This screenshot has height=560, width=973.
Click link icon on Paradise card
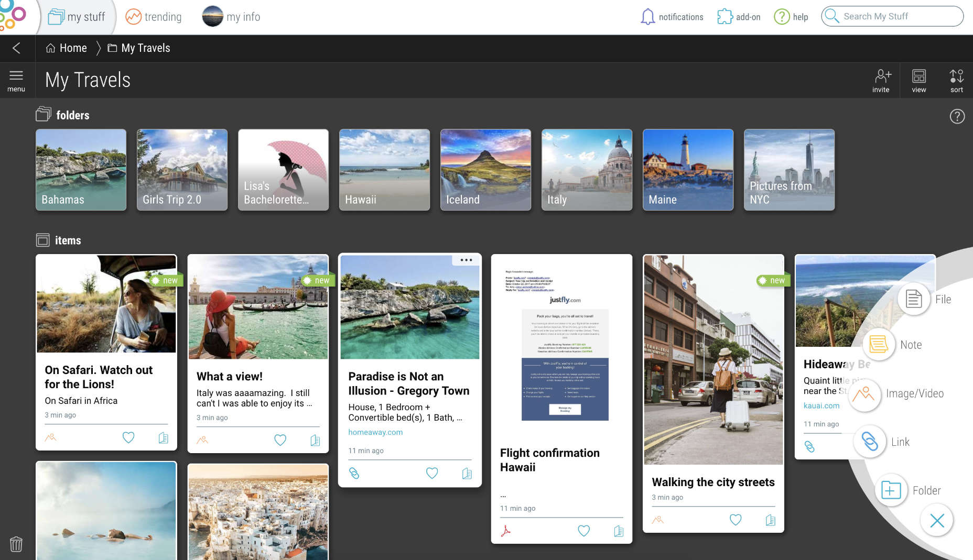point(354,473)
